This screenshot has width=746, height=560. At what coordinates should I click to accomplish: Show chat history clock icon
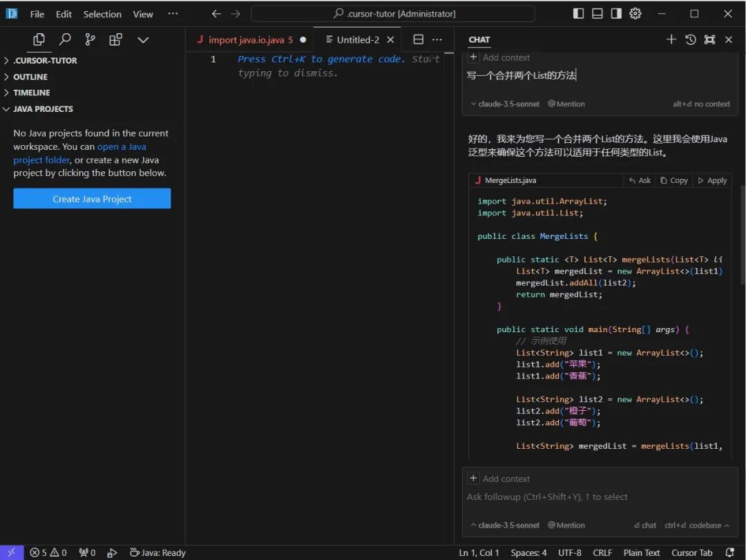pyautogui.click(x=690, y=39)
